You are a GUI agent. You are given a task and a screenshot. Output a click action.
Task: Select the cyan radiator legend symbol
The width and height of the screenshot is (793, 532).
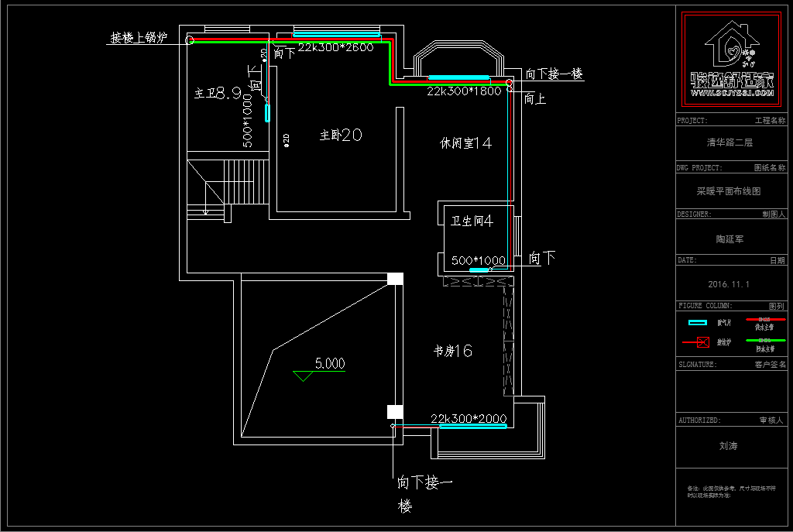pos(698,323)
